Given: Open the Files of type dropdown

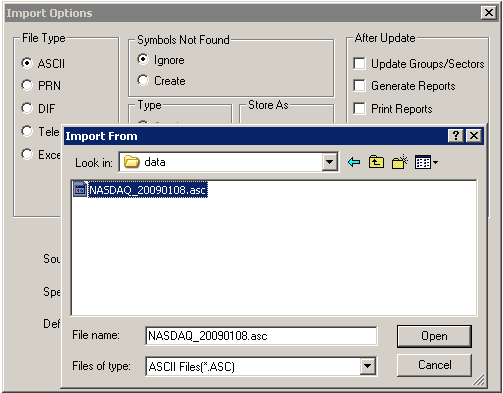Looking at the screenshot, I should pyautogui.click(x=367, y=366).
